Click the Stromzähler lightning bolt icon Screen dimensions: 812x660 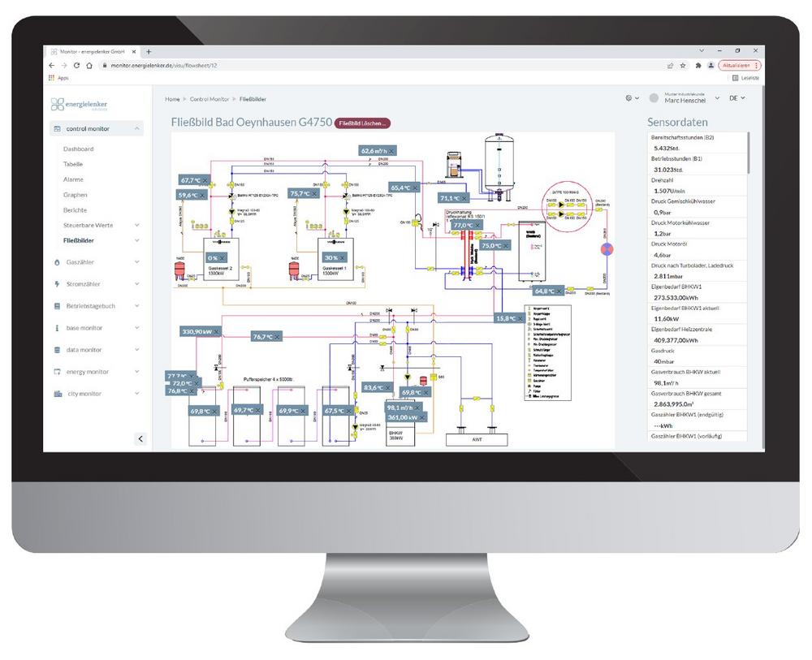pos(57,284)
